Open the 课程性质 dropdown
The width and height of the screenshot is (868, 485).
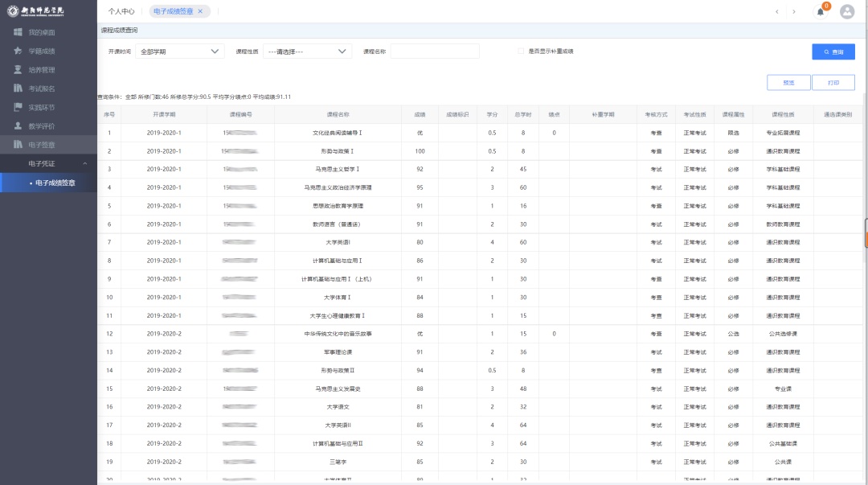(x=307, y=51)
